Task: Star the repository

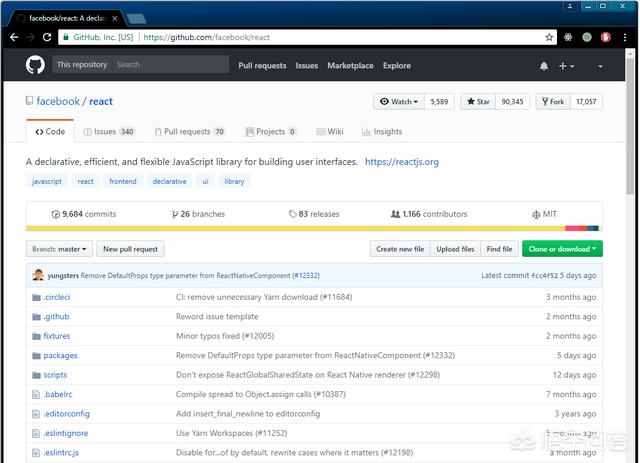Action: point(478,101)
